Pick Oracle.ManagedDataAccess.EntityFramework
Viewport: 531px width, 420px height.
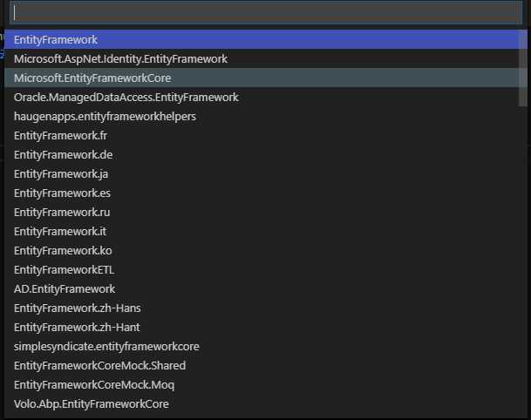[x=266, y=97]
